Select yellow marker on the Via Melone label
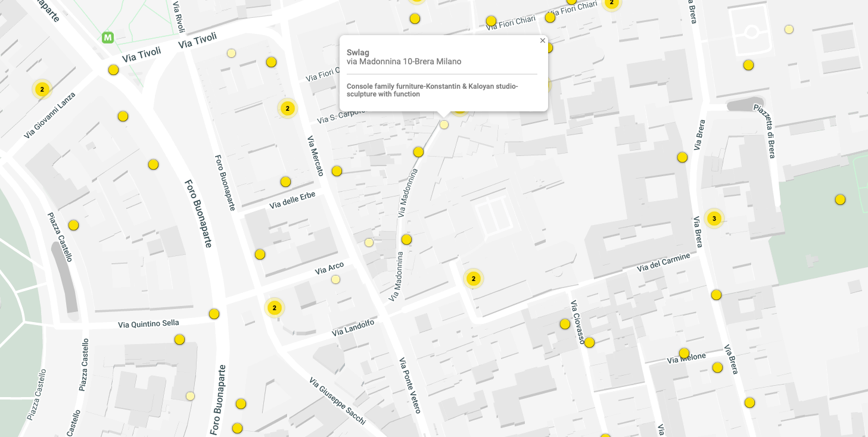Screen dimensions: 868x437 [x=684, y=353]
